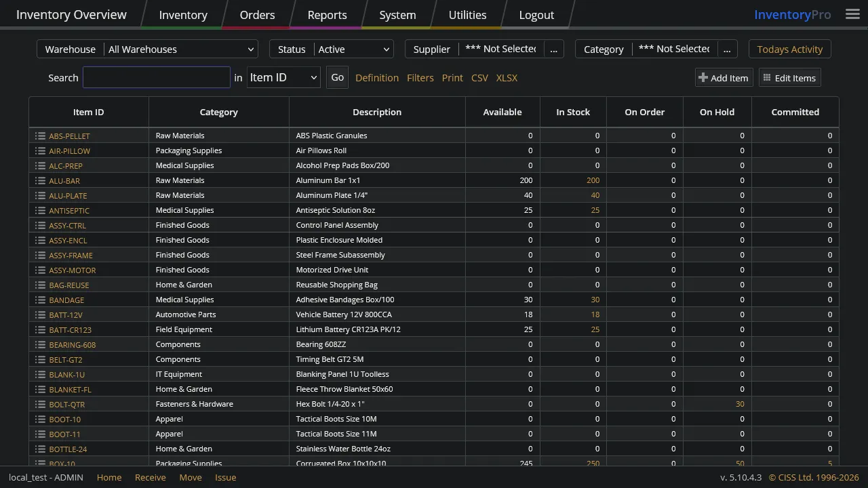Screen dimensions: 868x488
Task: Click the list icon beside BANDAGE row
Action: (x=41, y=300)
